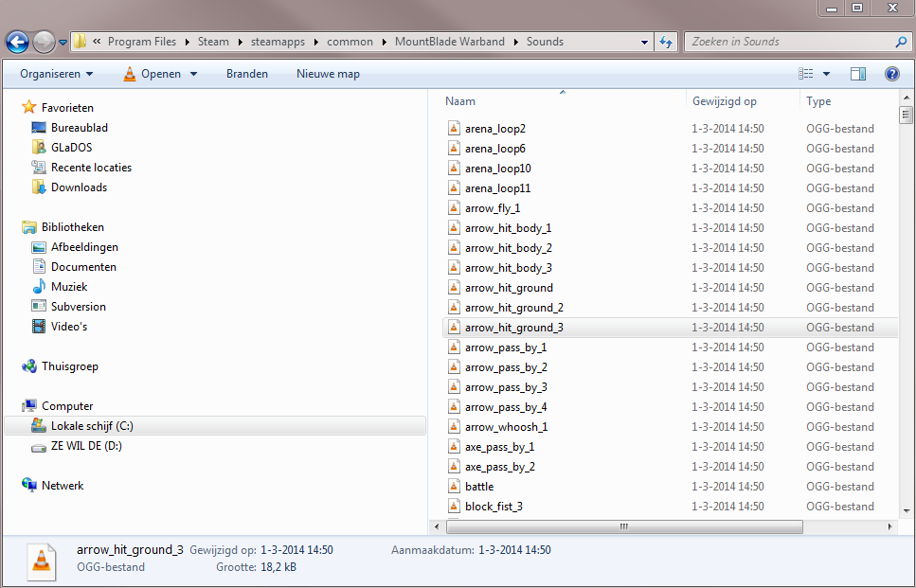916x588 pixels.
Task: Select Thuisgroep in the sidebar
Action: (x=60, y=366)
